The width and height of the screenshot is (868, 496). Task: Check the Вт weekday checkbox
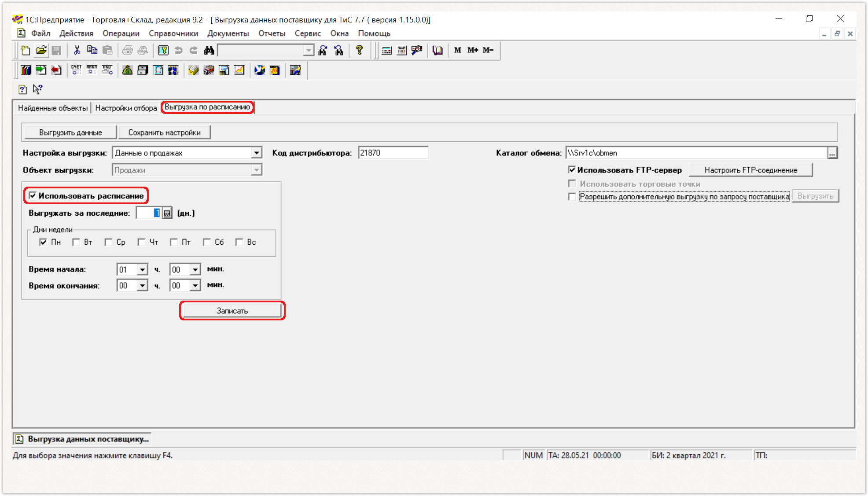pos(76,242)
